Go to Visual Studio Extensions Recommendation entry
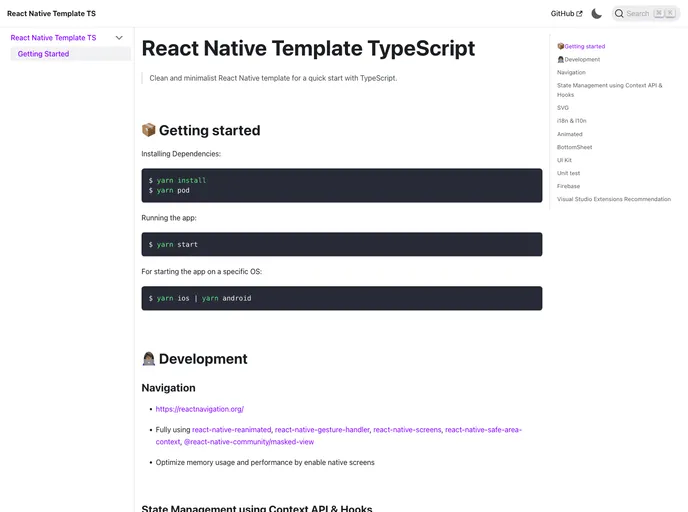688x512 pixels. pyautogui.click(x=614, y=199)
